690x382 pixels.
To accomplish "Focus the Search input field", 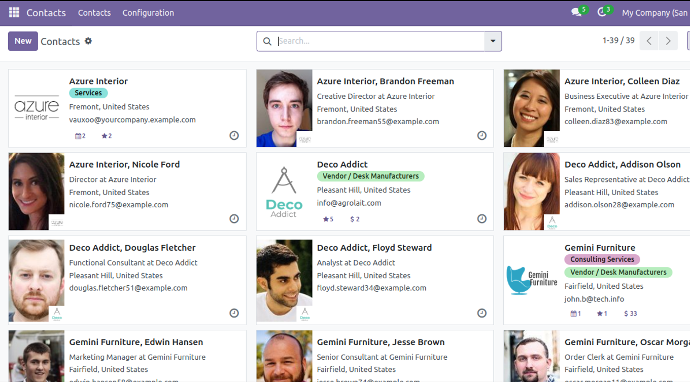I will click(381, 41).
